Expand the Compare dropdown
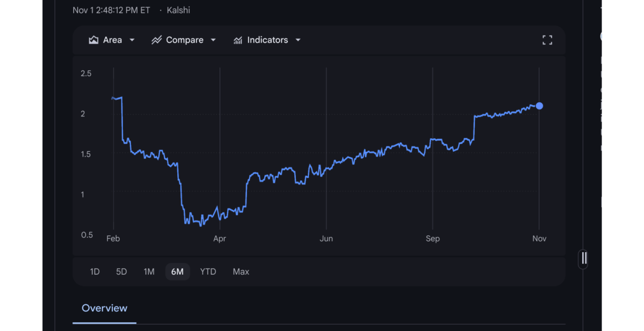Image resolution: width=644 pixels, height=331 pixels. [x=213, y=40]
